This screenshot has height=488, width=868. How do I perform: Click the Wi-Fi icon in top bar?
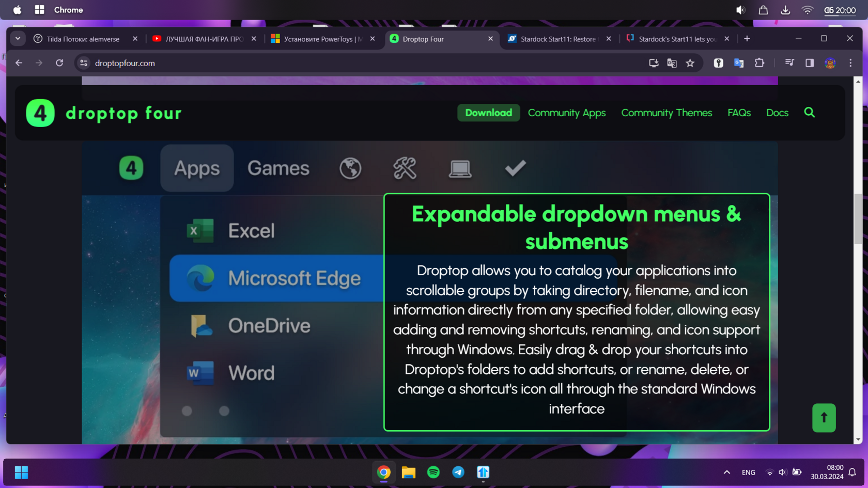point(807,10)
